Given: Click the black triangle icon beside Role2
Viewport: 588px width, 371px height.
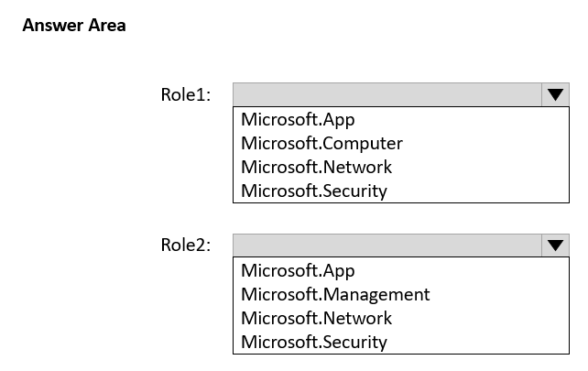Looking at the screenshot, I should [555, 246].
